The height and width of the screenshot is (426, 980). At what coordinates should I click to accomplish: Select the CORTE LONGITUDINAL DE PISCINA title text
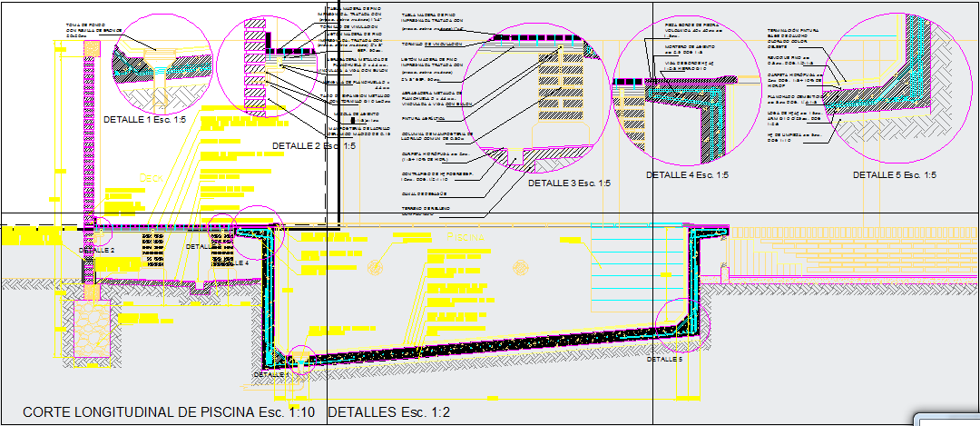tap(168, 412)
